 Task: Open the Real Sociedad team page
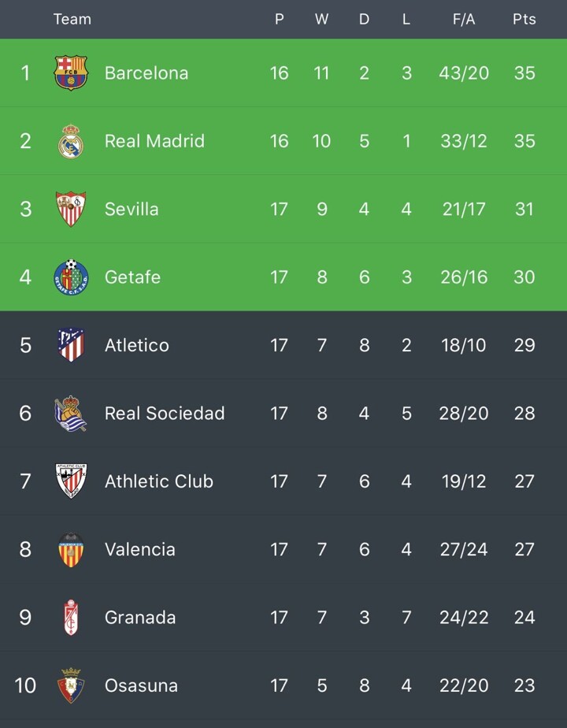click(165, 414)
